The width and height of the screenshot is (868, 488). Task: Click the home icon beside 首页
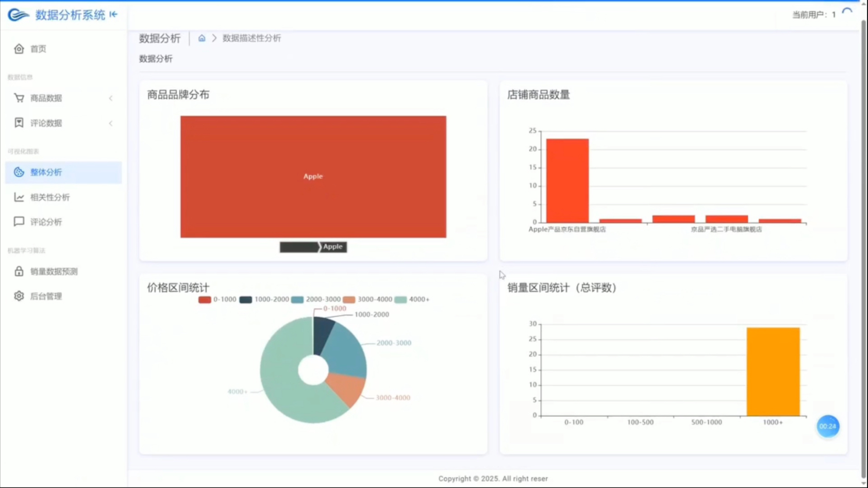click(x=19, y=48)
